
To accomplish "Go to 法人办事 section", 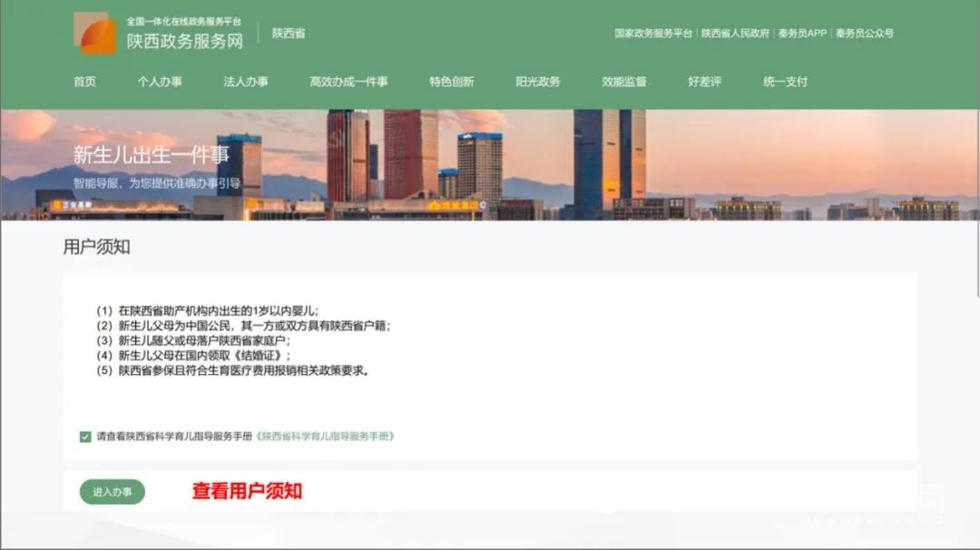I will 246,82.
